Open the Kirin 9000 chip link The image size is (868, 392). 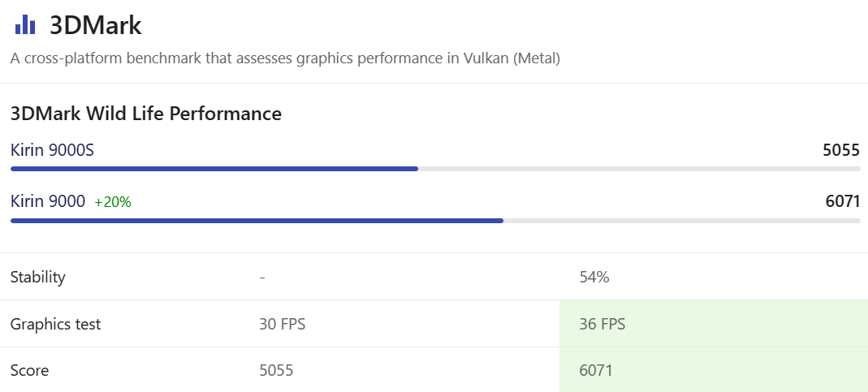pos(48,201)
